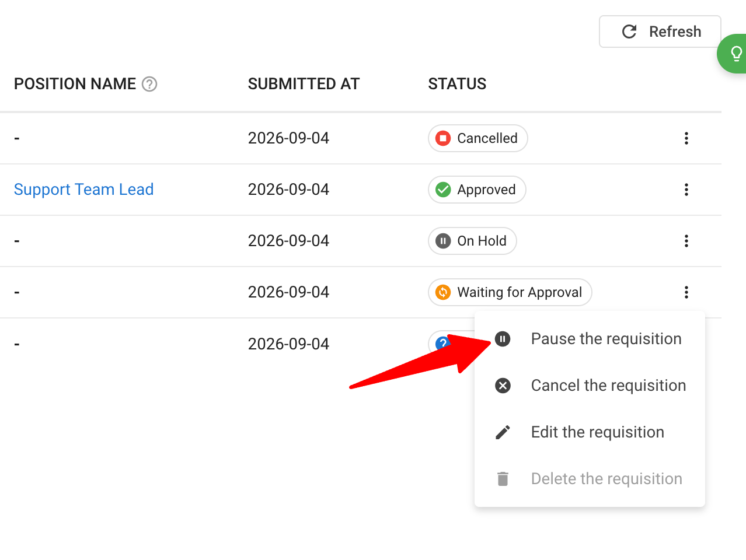Open the Support Team Lead link
Image resolution: width=746 pixels, height=560 pixels.
83,190
